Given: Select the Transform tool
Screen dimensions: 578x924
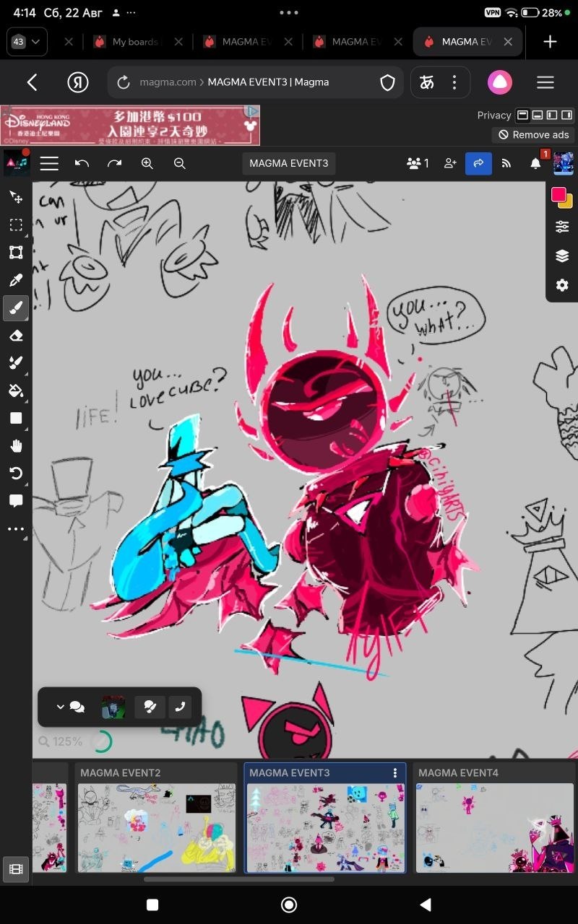Looking at the screenshot, I should [x=16, y=252].
